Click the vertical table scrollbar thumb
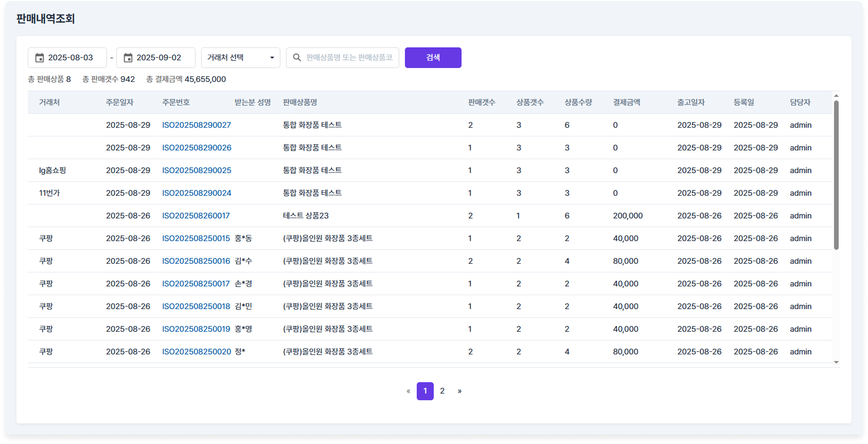The image size is (868, 444). tap(836, 175)
